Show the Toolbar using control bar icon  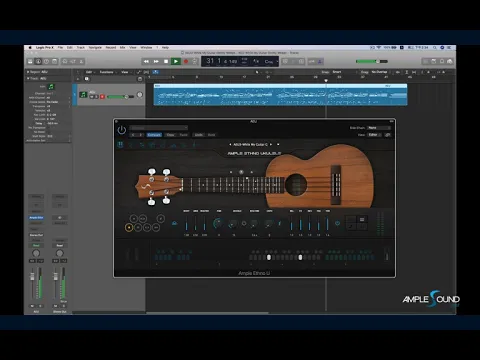click(x=55, y=61)
